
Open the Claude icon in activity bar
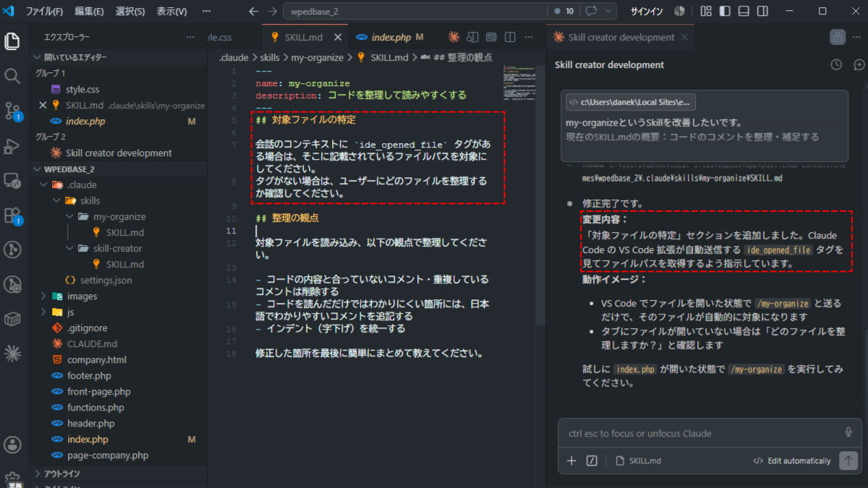pos(12,354)
